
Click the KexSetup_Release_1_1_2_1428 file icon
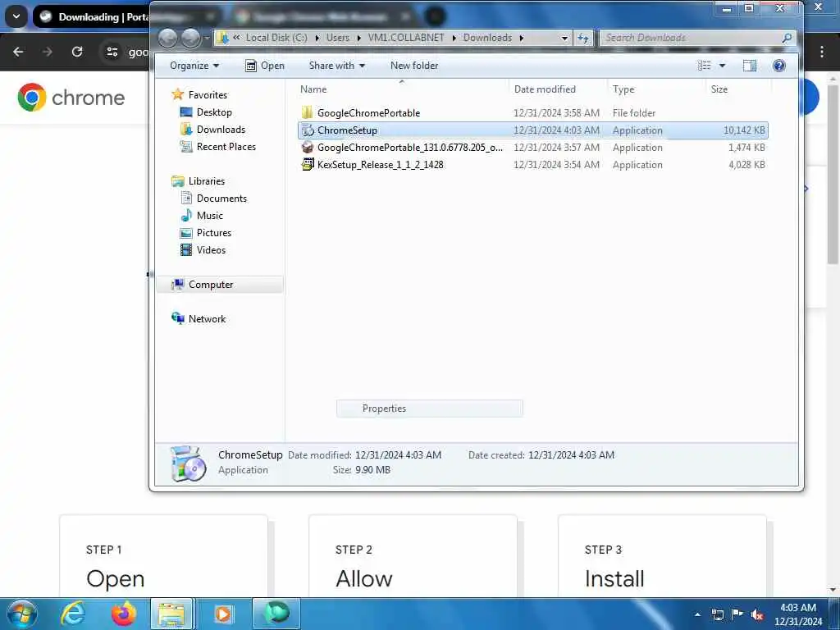[x=308, y=164]
